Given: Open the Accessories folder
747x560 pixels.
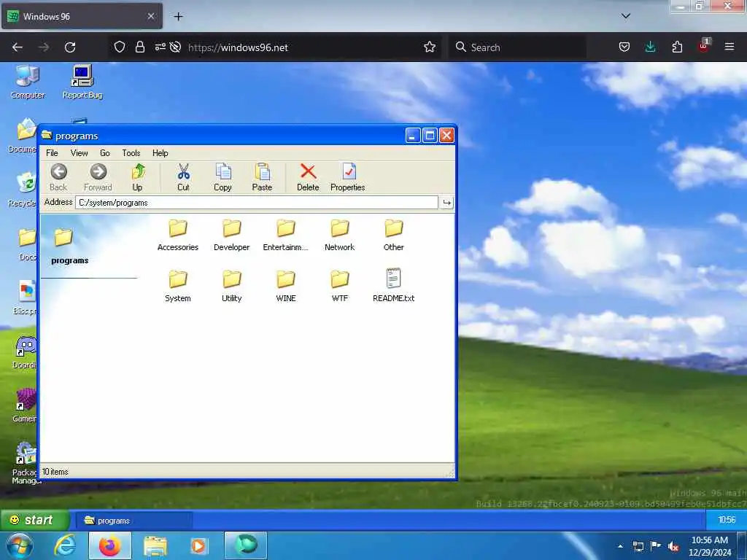Looking at the screenshot, I should point(178,235).
